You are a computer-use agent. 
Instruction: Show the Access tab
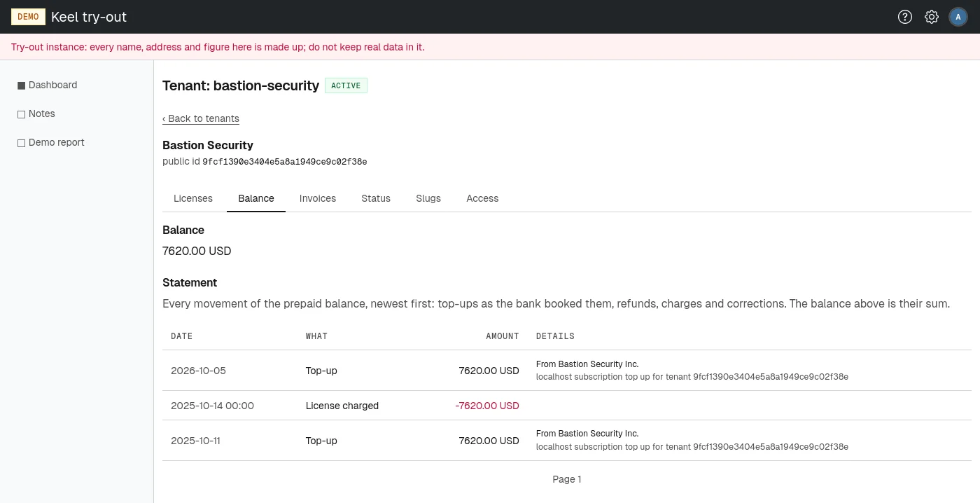click(x=482, y=198)
